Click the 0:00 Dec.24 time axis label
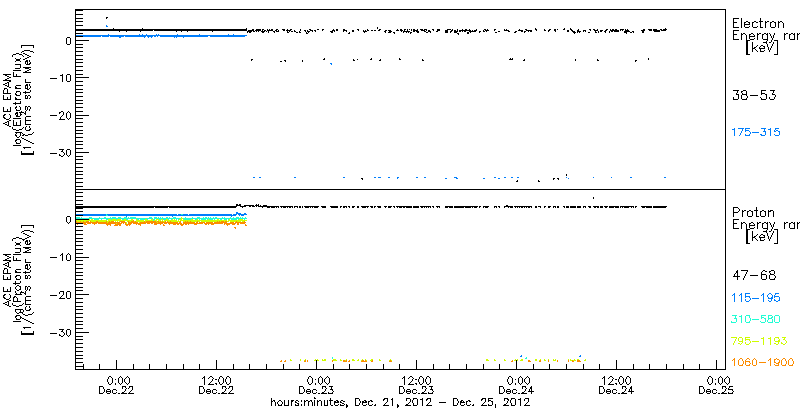 (x=516, y=385)
